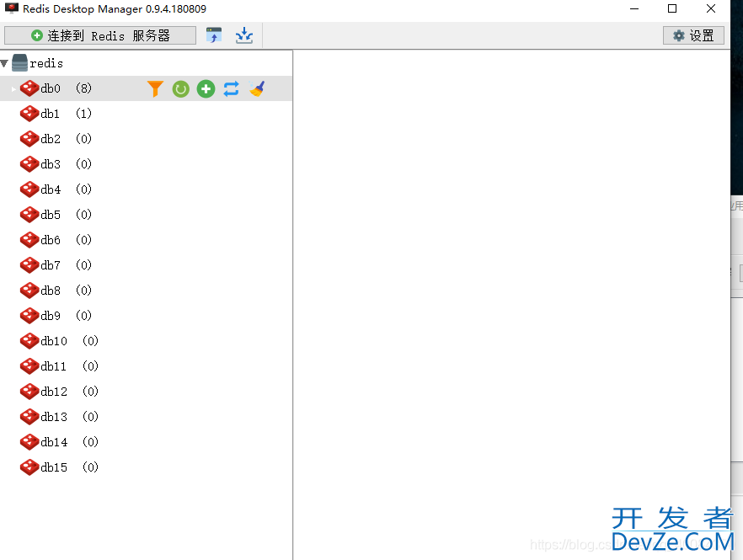Select the db5 database row
Viewport: 743px width, 560px height.
click(x=146, y=215)
